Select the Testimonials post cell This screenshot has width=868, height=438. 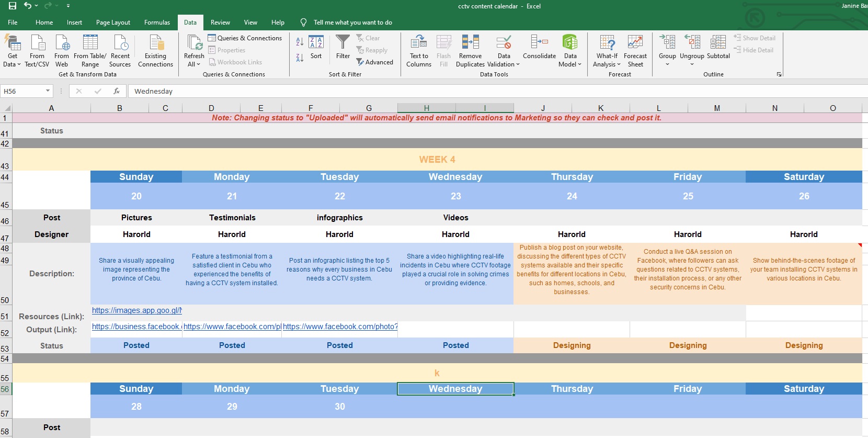232,218
